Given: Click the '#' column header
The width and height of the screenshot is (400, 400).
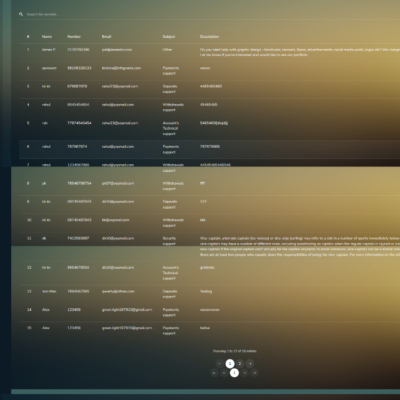Looking at the screenshot, I should 28,37.
